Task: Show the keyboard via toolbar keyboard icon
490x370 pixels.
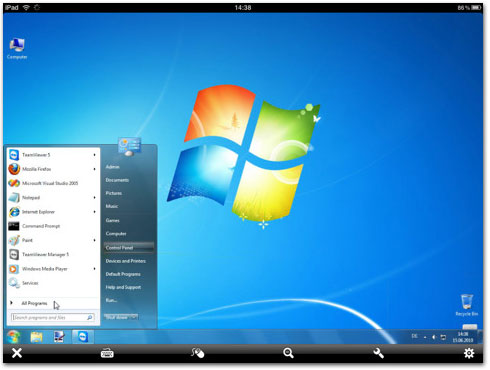Action: 107,353
